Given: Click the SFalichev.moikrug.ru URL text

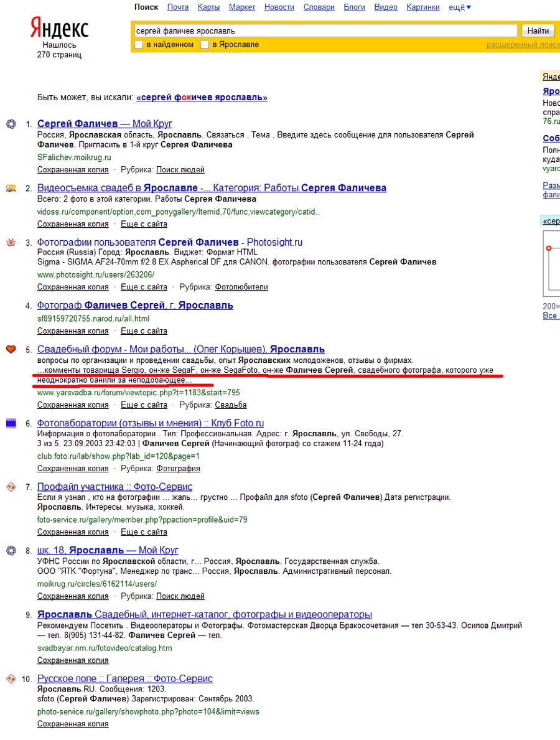Looking at the screenshot, I should (74, 157).
